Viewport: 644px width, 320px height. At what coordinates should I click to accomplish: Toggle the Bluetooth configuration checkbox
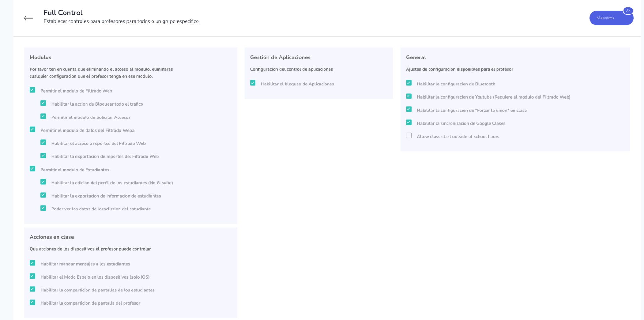click(409, 83)
